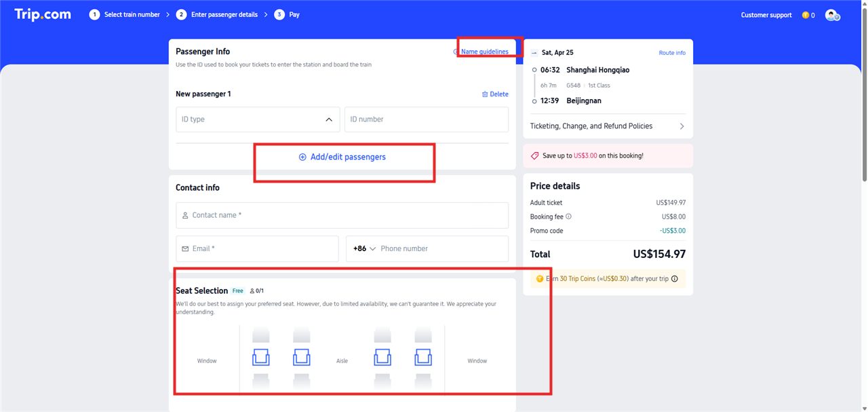Open the account avatar menu
Image resolution: width=868 pixels, height=412 pixels.
click(x=832, y=14)
